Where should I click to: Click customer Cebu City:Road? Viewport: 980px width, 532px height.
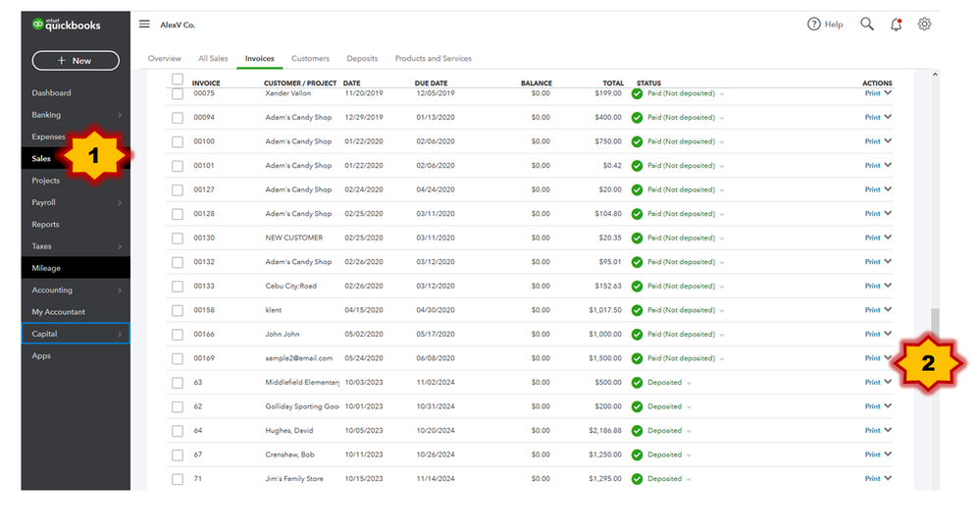coord(290,287)
